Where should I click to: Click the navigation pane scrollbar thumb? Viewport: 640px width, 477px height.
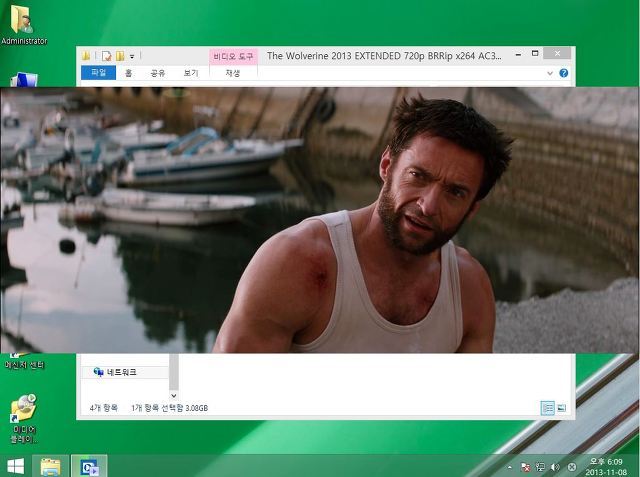click(x=174, y=372)
